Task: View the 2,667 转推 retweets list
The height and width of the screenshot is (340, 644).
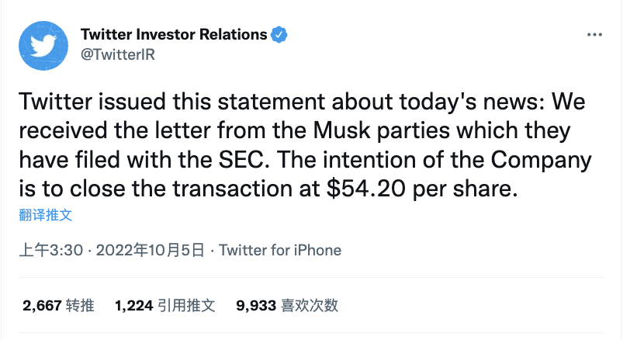Action: click(x=58, y=306)
